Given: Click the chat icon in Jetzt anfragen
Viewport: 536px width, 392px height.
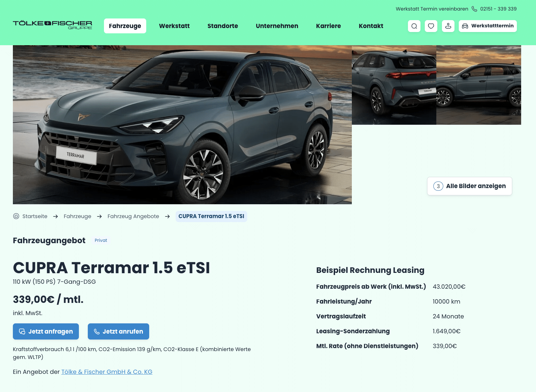Looking at the screenshot, I should click(x=22, y=332).
